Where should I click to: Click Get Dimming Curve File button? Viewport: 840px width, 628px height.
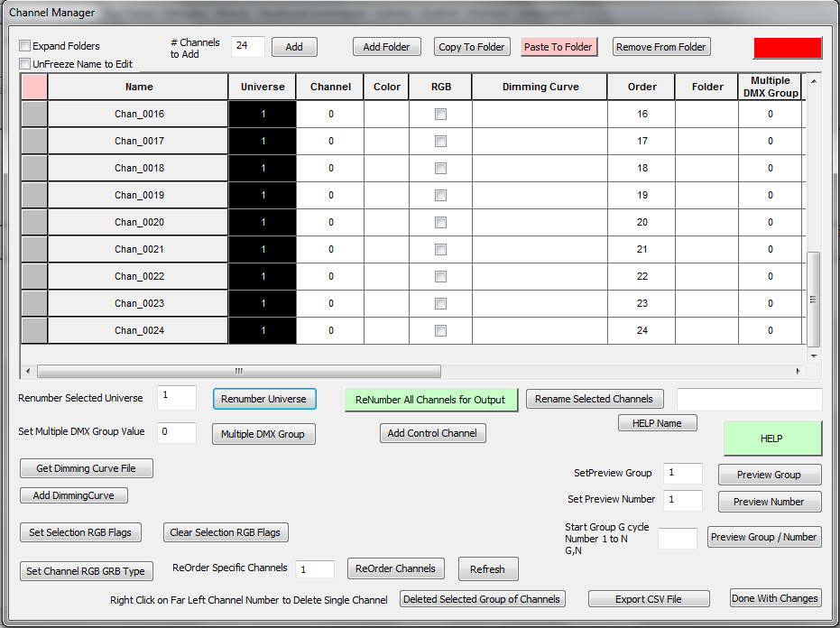tap(87, 468)
